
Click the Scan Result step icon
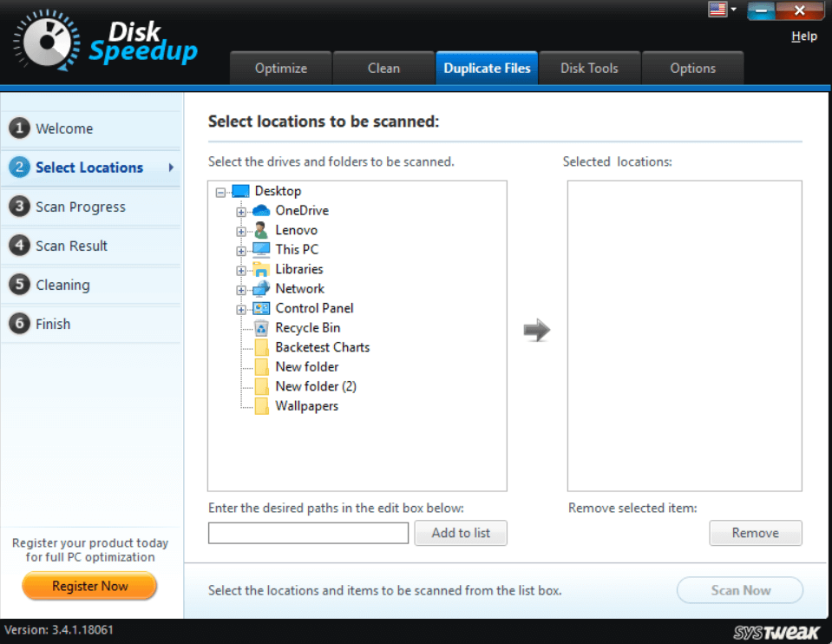[x=20, y=246]
